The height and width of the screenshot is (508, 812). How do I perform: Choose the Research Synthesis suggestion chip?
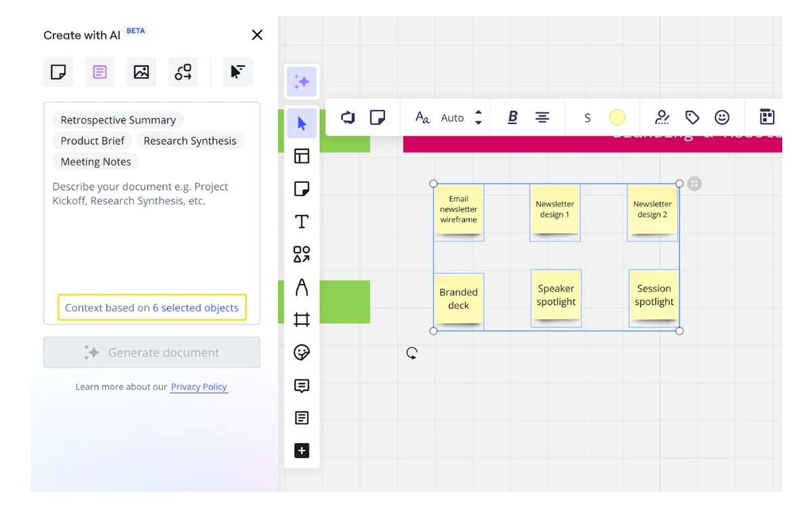190,141
